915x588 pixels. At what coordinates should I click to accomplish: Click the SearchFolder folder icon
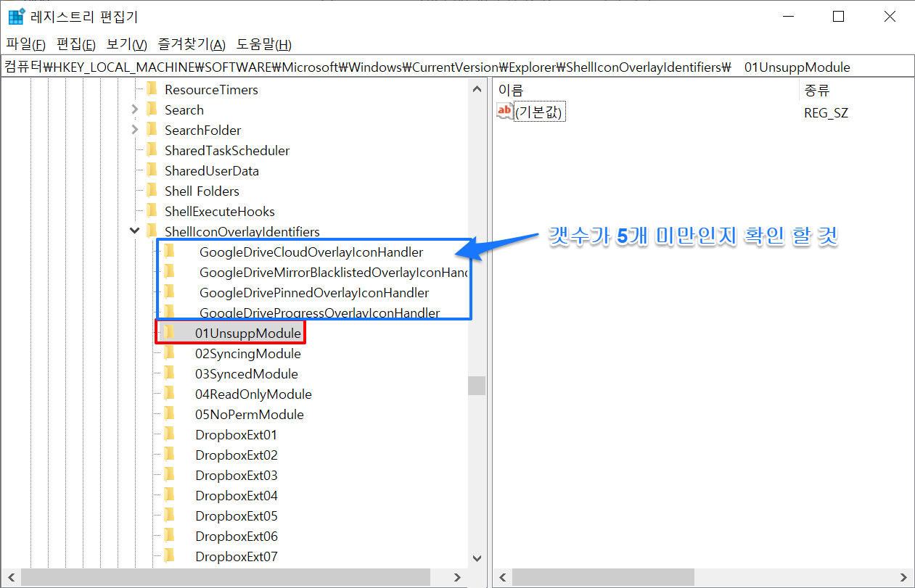(152, 130)
